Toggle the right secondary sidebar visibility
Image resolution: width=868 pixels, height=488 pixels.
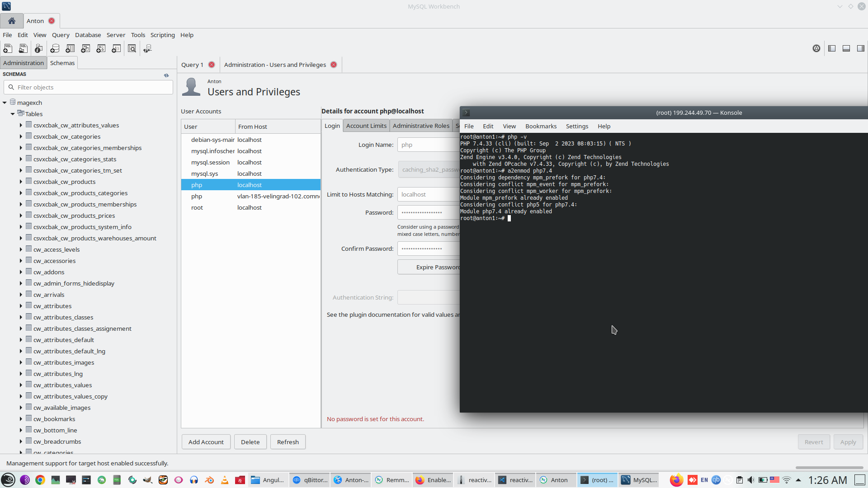coord(861,48)
